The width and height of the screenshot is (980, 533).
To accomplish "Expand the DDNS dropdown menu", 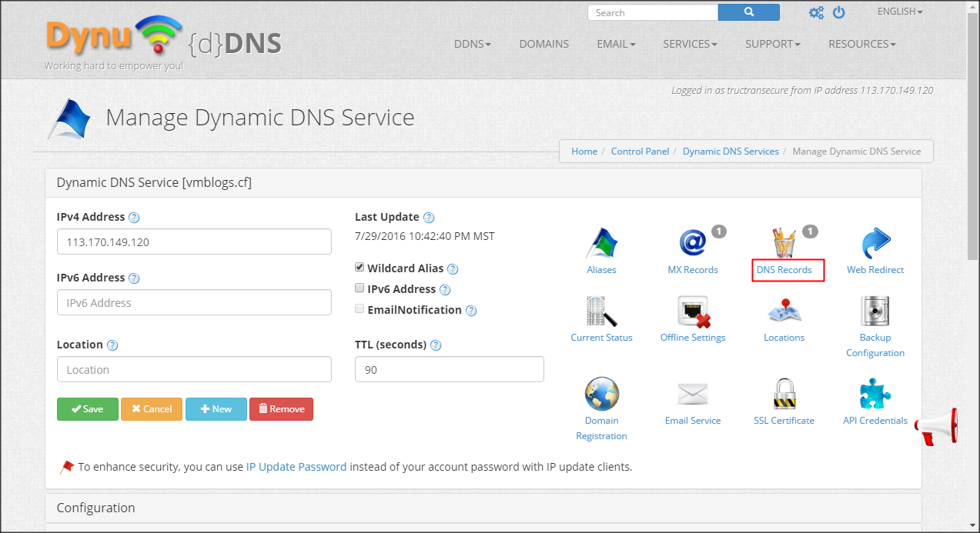I will pos(472,44).
